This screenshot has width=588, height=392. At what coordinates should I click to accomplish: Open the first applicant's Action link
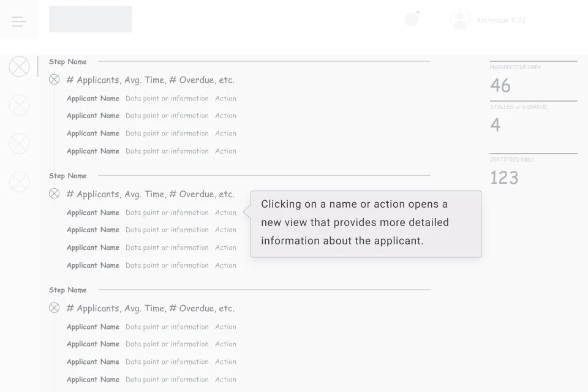point(225,98)
